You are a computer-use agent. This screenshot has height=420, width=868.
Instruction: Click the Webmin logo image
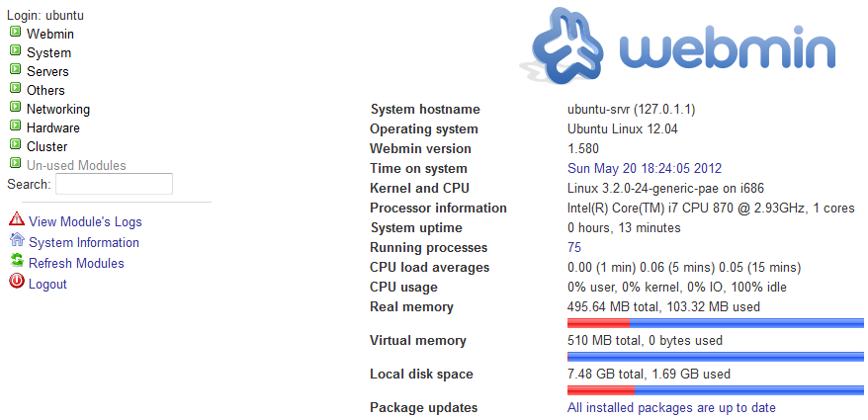[677, 45]
